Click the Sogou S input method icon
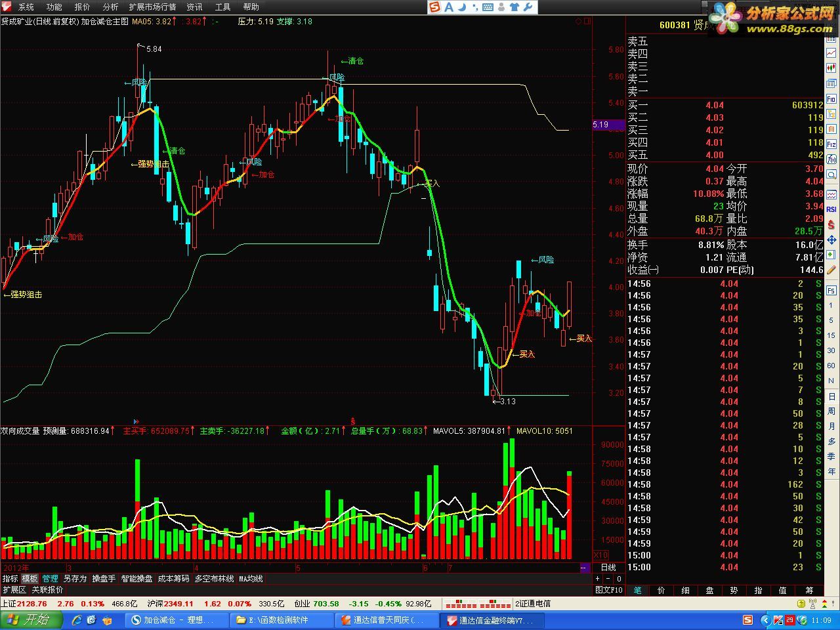 (434, 7)
